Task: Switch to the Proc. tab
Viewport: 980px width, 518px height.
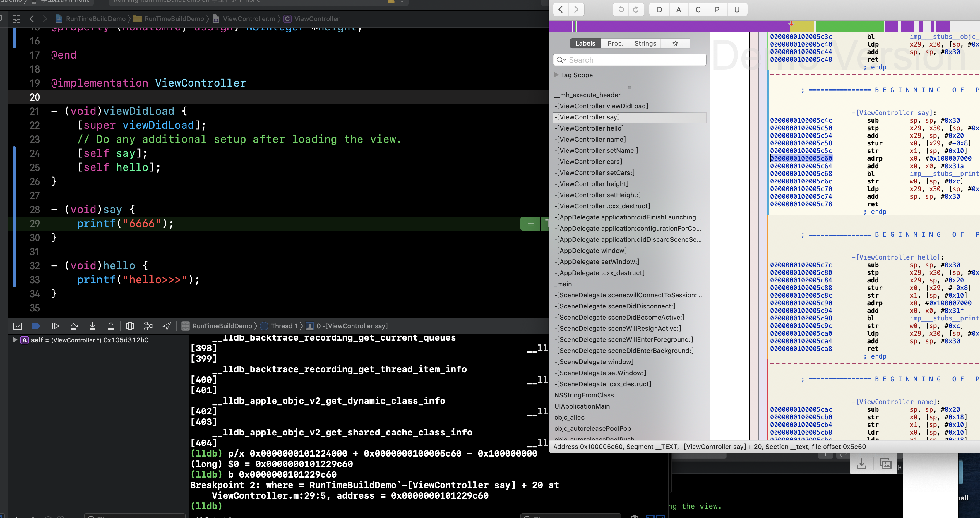Action: tap(616, 43)
